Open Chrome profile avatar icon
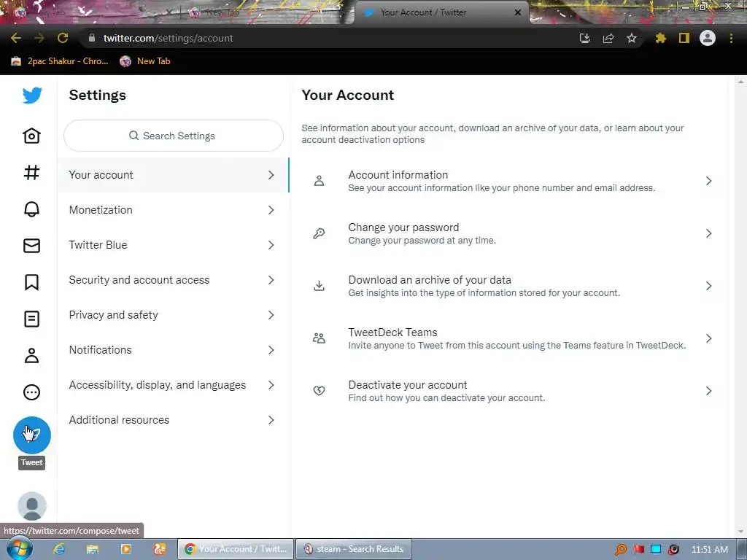Image resolution: width=747 pixels, height=560 pixels. click(708, 38)
